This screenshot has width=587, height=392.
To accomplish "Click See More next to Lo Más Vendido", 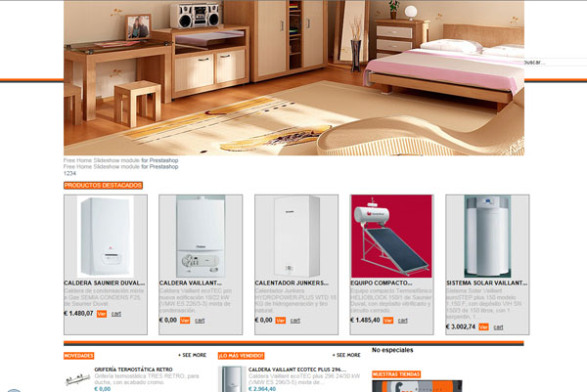I will [346, 355].
